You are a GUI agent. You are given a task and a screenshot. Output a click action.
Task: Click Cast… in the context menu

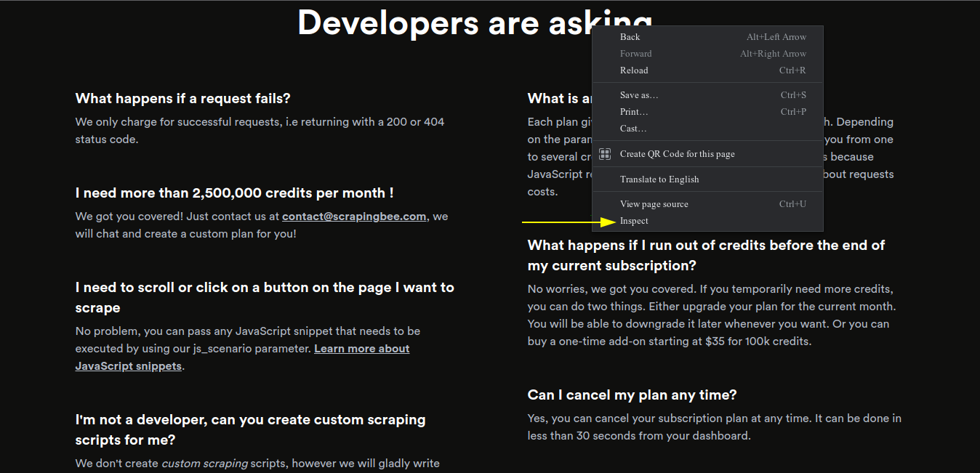pos(632,129)
